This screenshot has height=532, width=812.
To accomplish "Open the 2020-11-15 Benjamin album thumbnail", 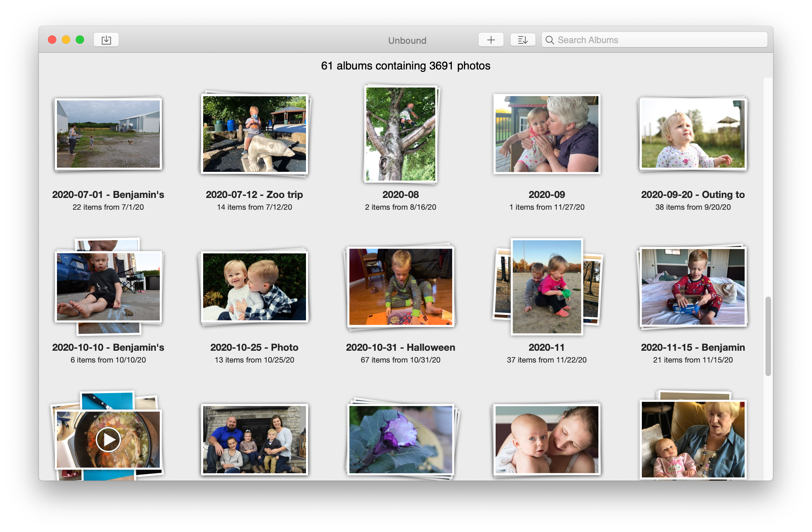I will coord(693,287).
